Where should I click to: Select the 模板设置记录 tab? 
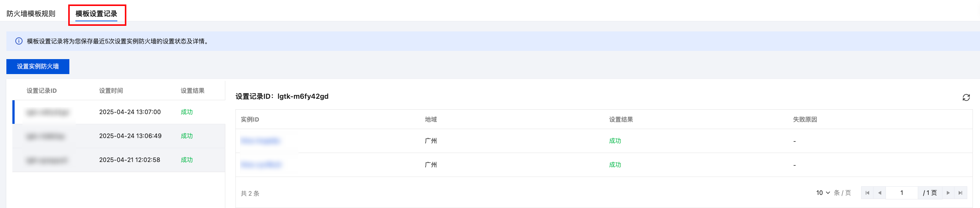(x=96, y=14)
